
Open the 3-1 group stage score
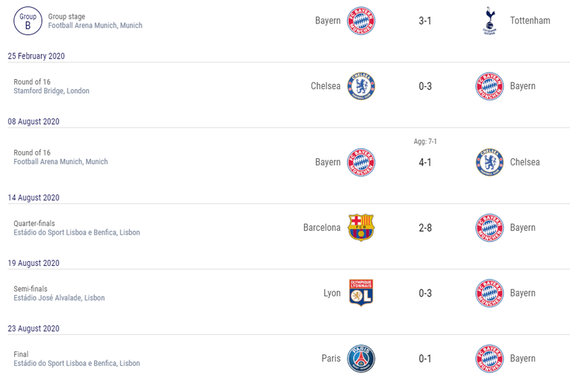[425, 21]
